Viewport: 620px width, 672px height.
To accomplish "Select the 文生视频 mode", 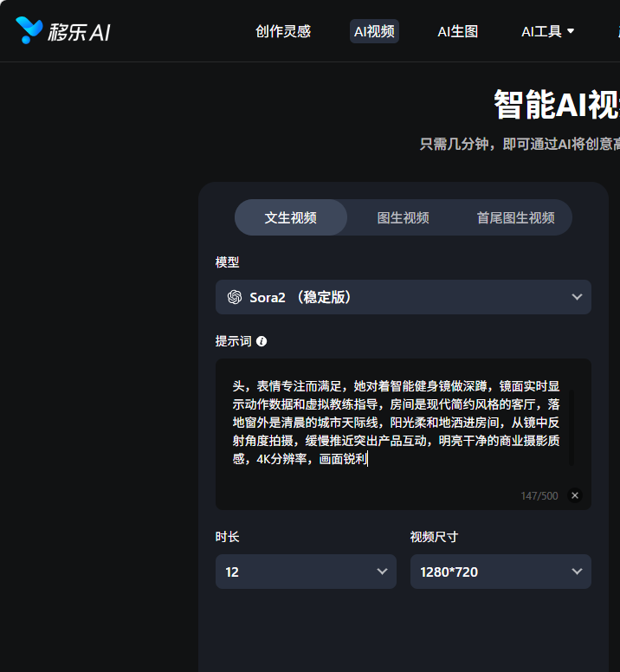I will pyautogui.click(x=290, y=217).
